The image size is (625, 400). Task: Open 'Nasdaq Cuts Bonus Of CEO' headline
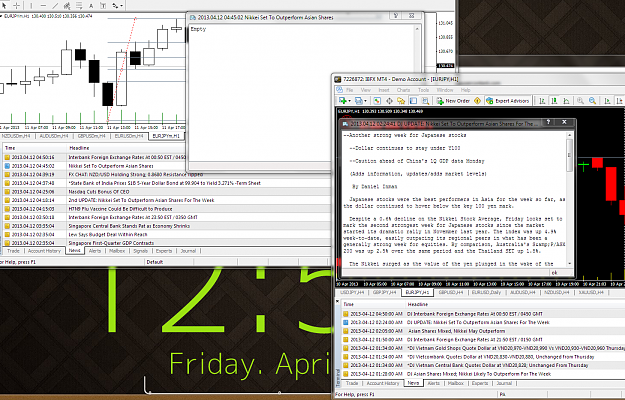coord(99,192)
